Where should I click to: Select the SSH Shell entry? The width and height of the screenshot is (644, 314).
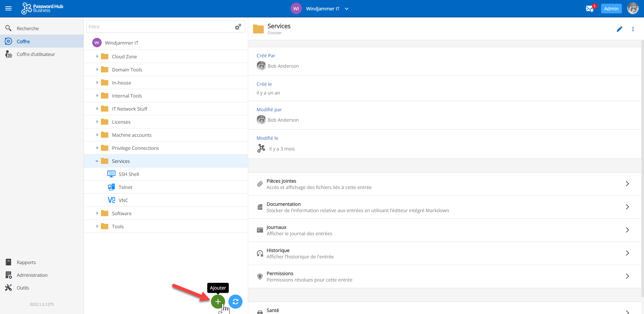(128, 174)
